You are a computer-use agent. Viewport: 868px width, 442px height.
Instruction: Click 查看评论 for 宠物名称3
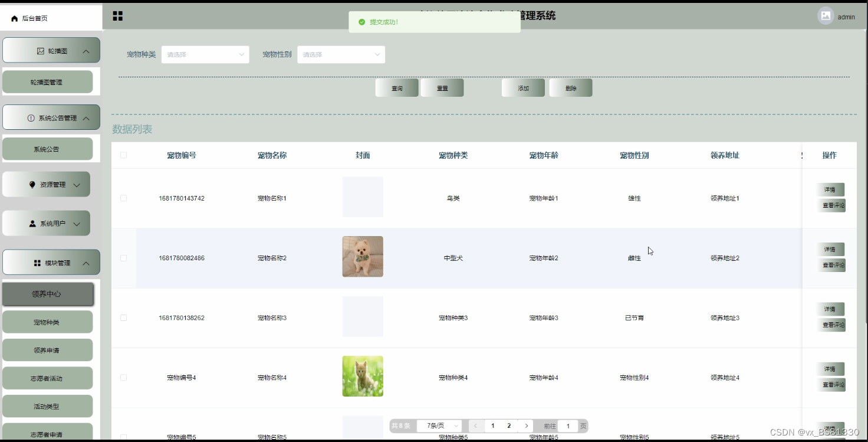point(831,325)
